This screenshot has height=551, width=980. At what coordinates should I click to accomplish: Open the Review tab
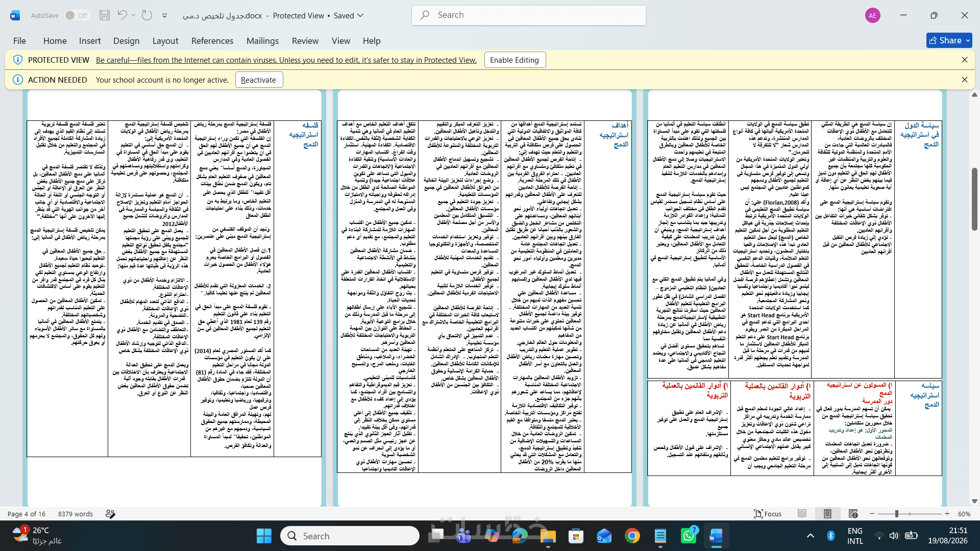(305, 41)
